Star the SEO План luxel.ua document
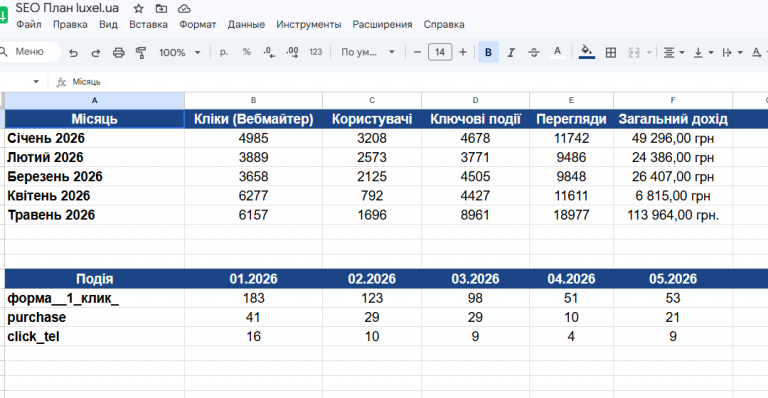This screenshot has width=768, height=398. pos(139,8)
